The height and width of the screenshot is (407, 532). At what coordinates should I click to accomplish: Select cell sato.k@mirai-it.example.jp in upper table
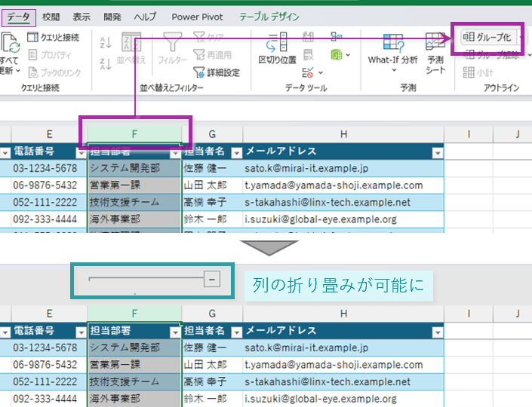(x=305, y=168)
